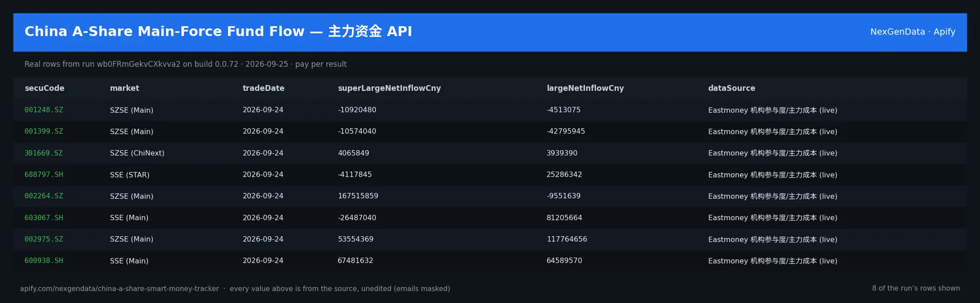
Task: Click the largeNetInflowCny column header
Action: 585,88
